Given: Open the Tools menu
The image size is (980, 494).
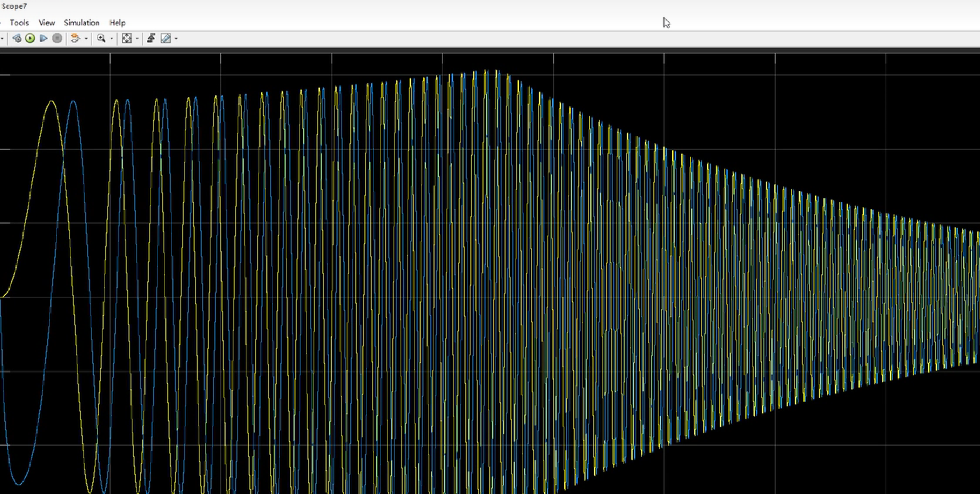Looking at the screenshot, I should pyautogui.click(x=19, y=23).
